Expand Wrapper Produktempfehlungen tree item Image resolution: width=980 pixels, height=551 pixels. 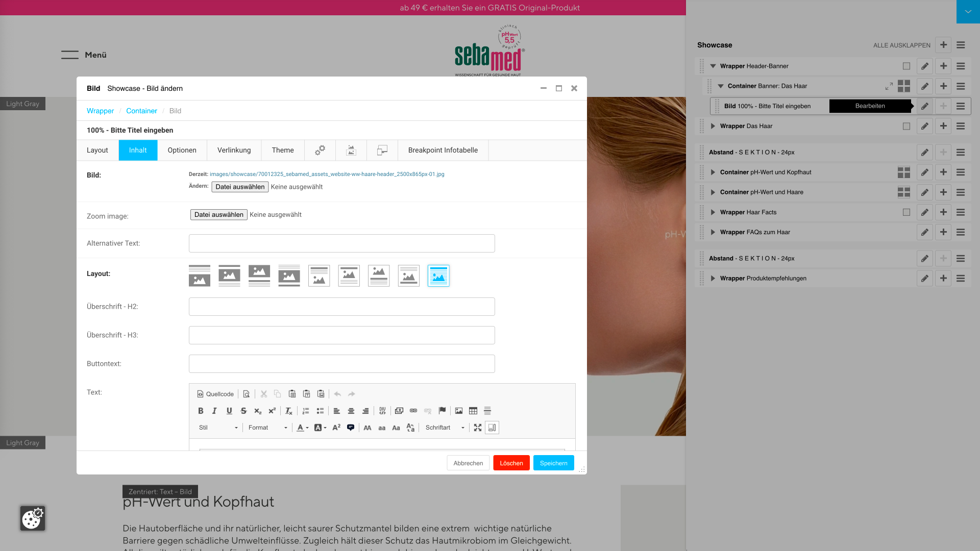713,279
